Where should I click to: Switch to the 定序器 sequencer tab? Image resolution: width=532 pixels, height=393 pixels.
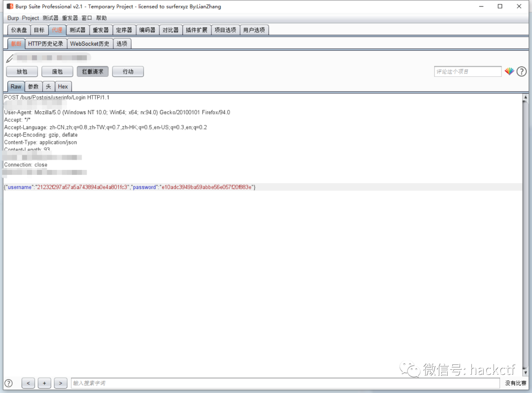[x=124, y=30]
